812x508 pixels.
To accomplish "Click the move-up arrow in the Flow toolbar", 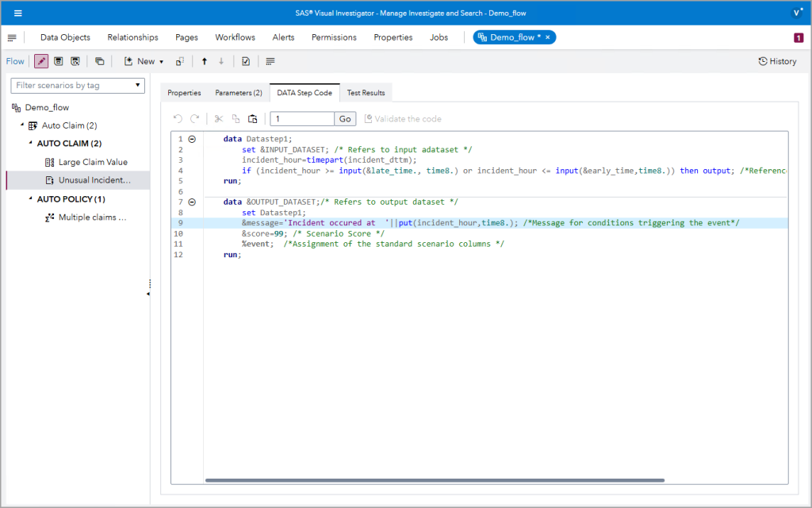I will 205,61.
